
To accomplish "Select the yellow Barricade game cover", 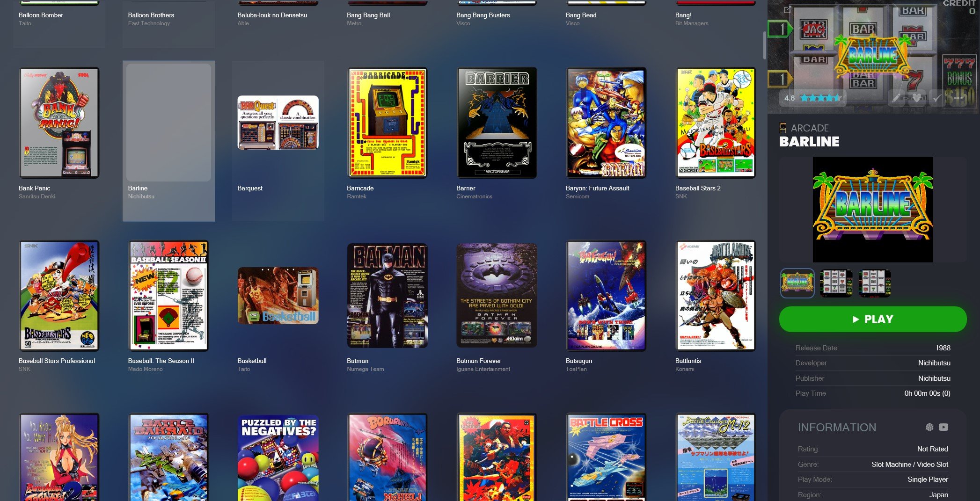I will pos(388,123).
